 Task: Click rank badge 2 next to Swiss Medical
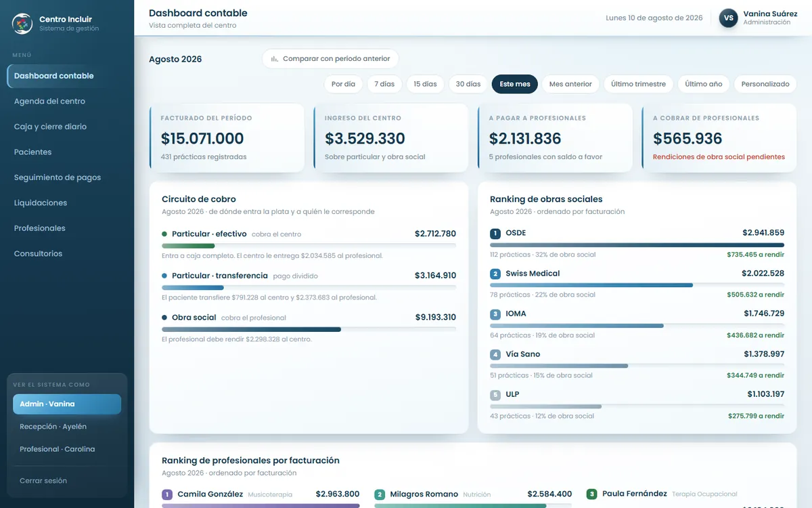pos(495,274)
